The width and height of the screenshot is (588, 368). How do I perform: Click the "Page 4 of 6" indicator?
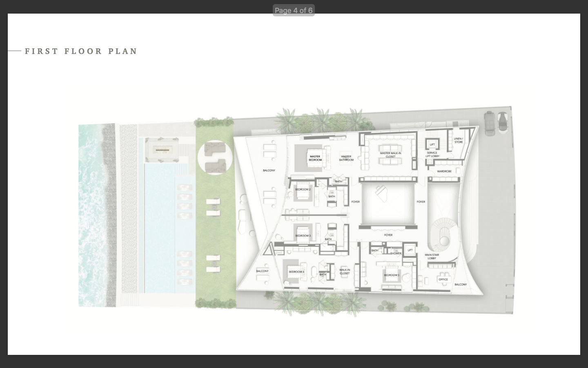point(294,10)
